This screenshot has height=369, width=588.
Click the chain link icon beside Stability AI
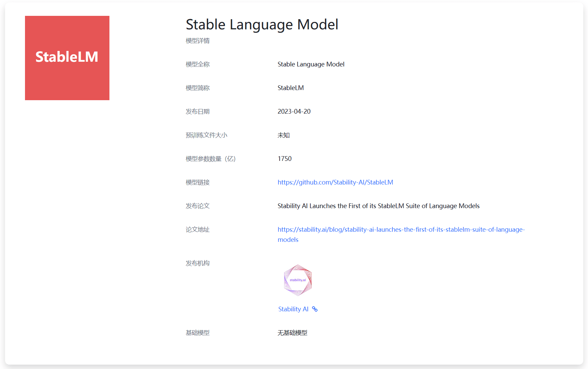point(315,309)
